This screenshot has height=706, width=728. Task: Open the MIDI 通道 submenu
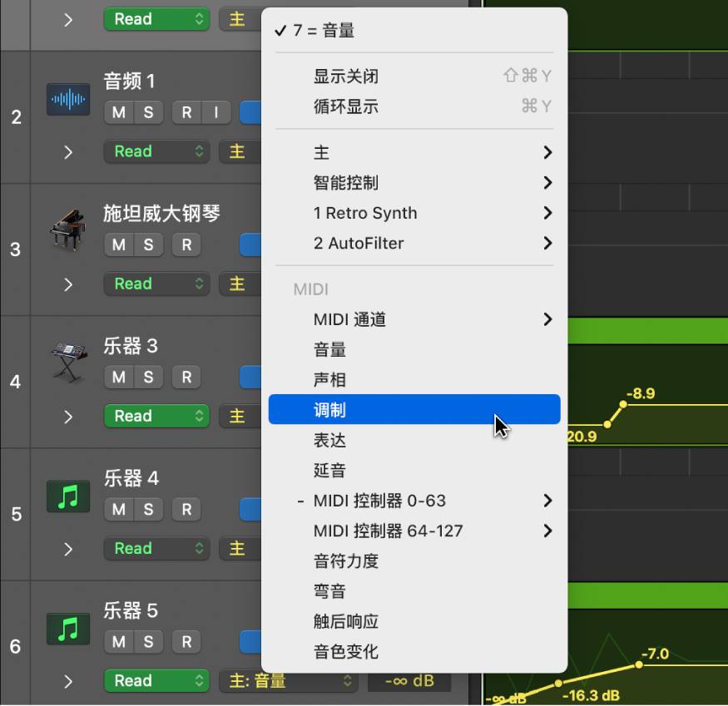414,319
